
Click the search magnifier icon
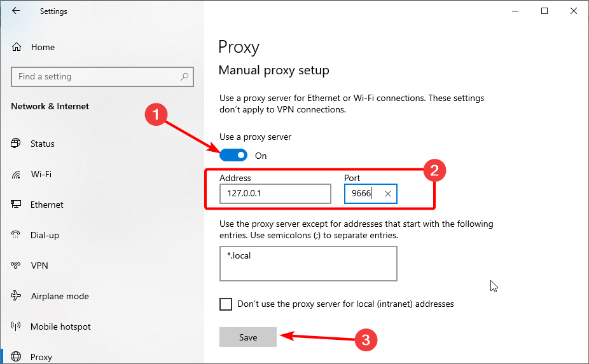click(x=184, y=77)
